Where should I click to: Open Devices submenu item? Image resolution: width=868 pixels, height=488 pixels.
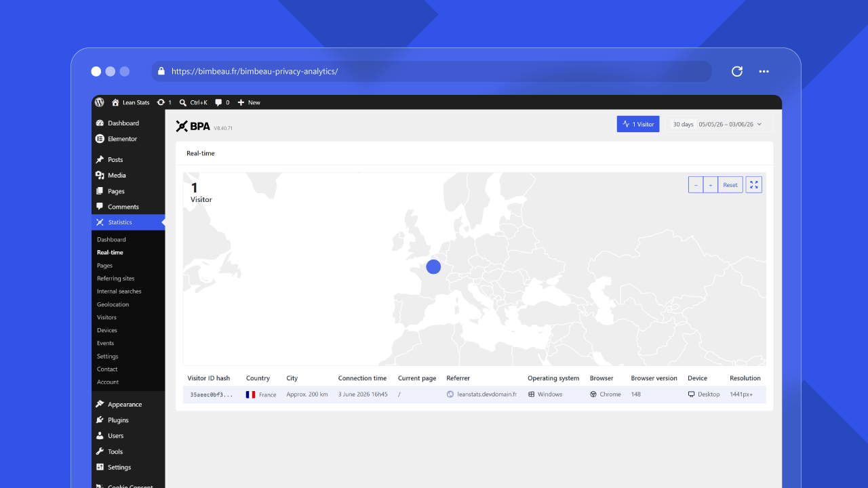tap(107, 330)
